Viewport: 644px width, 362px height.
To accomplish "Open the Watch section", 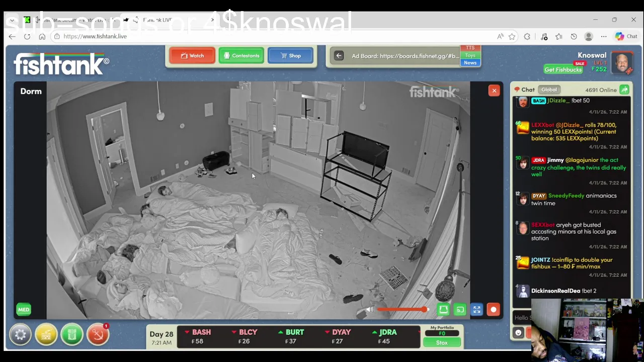I will coord(192,56).
